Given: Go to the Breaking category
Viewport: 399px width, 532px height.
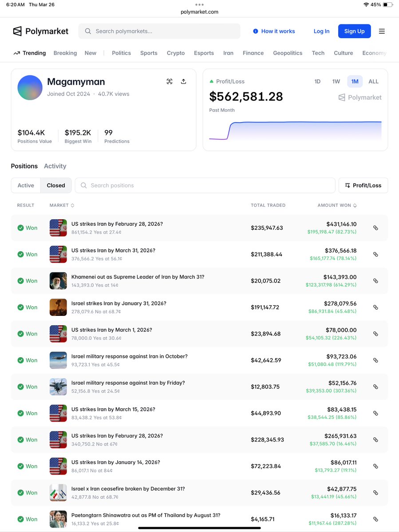Looking at the screenshot, I should (65, 53).
